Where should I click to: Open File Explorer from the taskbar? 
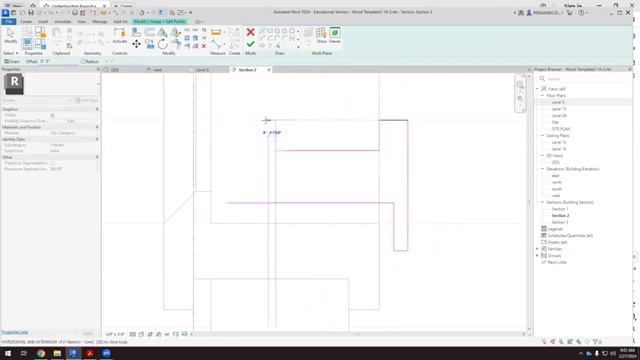[x=57, y=353]
